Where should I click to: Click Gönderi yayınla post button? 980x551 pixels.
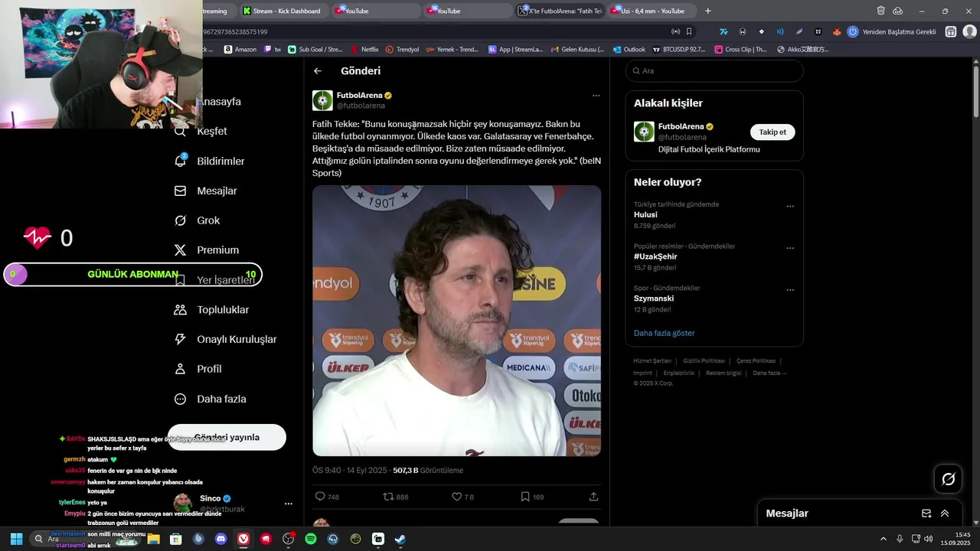point(227,438)
